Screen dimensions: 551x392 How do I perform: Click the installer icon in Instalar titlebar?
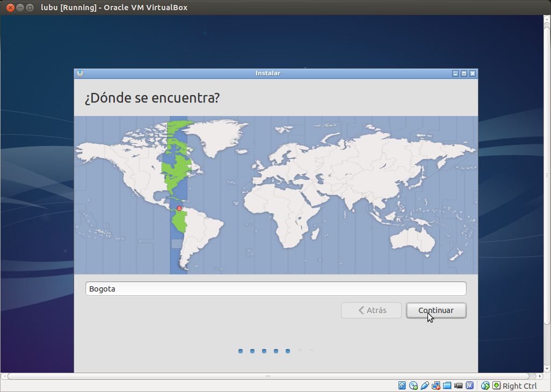pyautogui.click(x=79, y=74)
